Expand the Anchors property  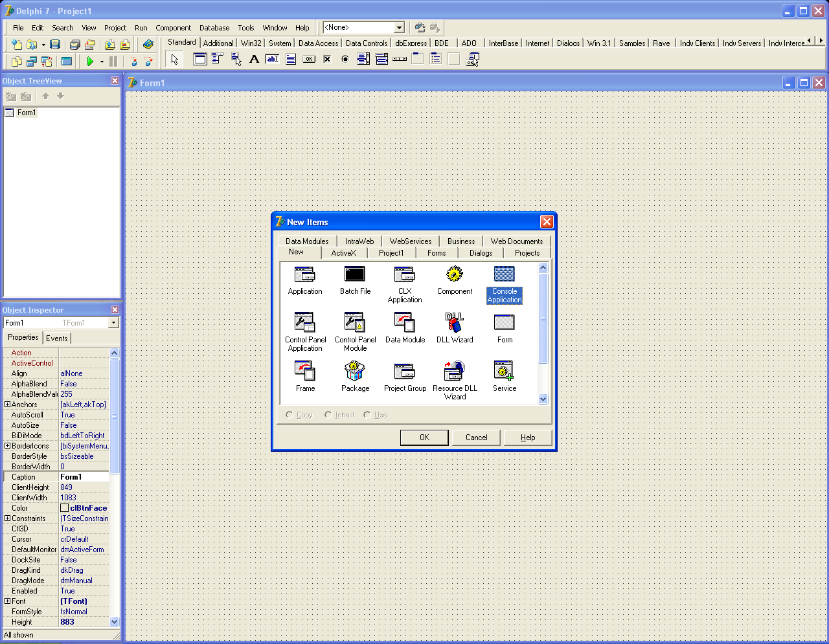tap(7, 405)
